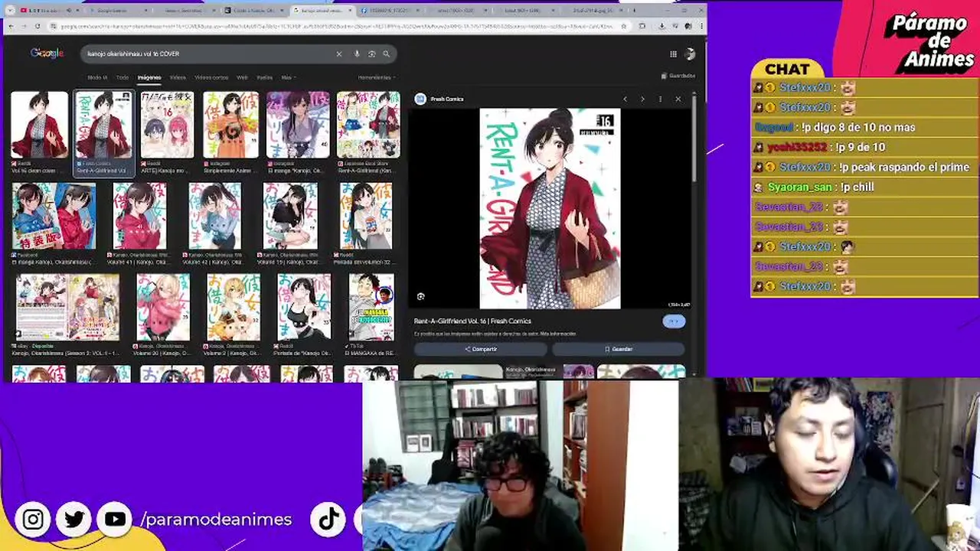The image size is (980, 551).
Task: Expand the Herramientas tools dropdown
Action: tap(376, 77)
